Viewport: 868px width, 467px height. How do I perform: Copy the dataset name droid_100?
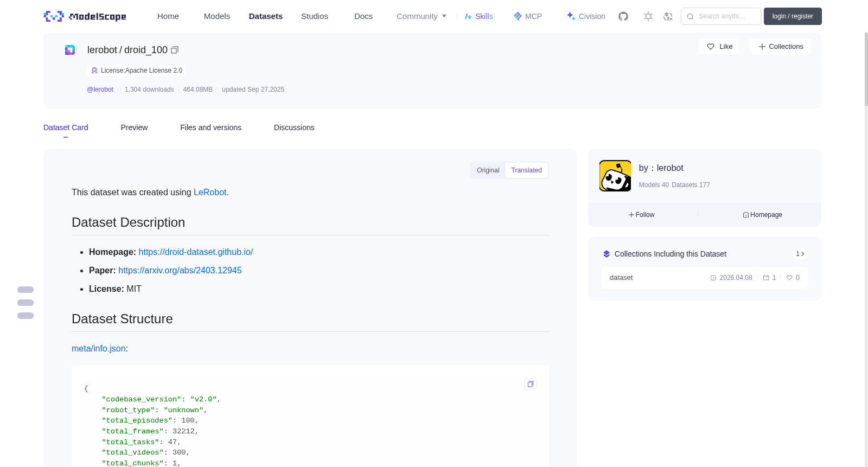point(175,50)
